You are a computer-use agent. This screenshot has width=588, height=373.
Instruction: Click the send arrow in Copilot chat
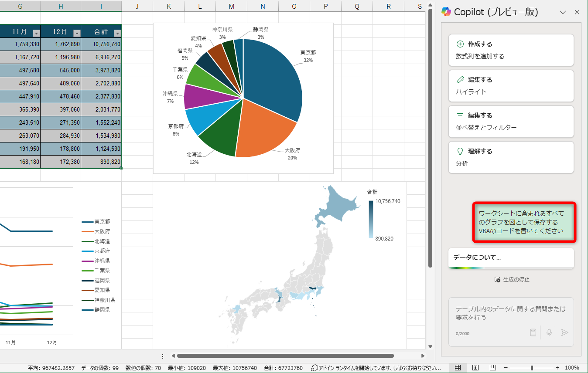click(565, 332)
